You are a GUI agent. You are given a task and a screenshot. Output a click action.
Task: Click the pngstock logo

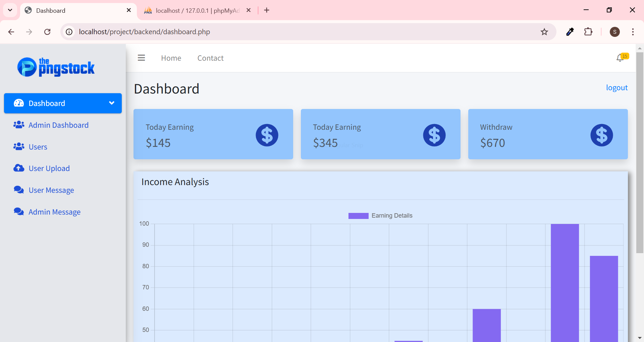[x=56, y=67]
